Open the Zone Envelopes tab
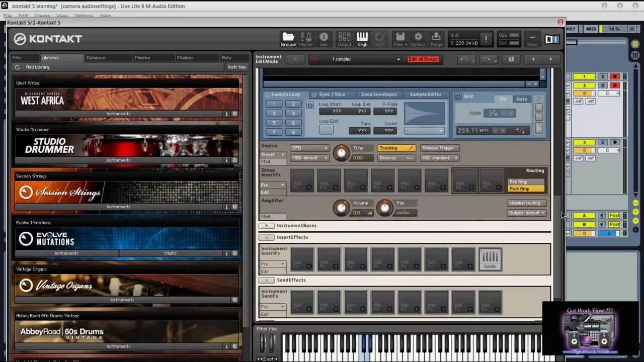Screen dimensions: 644x362 click(x=379, y=94)
